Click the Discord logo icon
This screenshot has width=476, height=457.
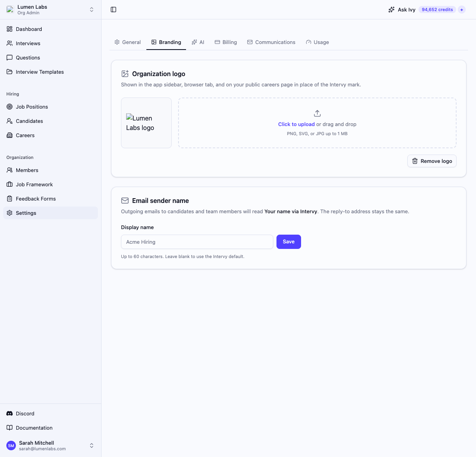(x=10, y=413)
